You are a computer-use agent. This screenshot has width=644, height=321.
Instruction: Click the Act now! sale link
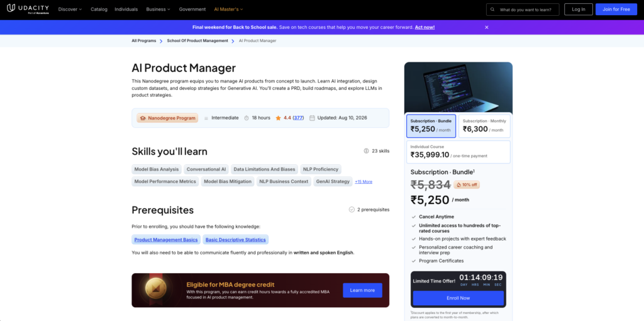[425, 27]
